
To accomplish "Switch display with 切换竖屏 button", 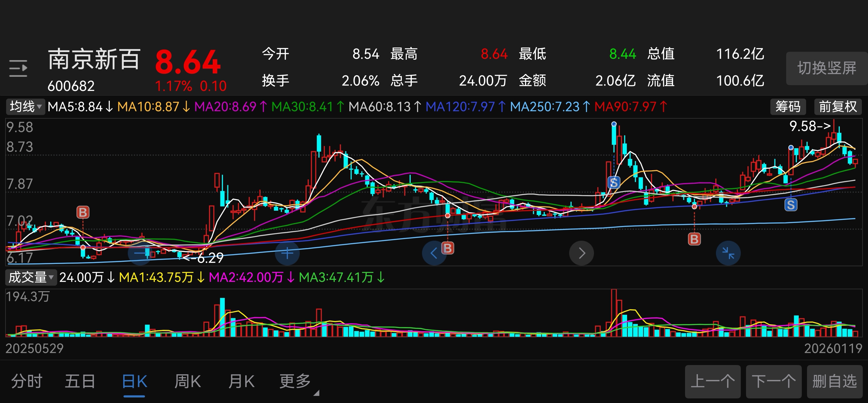I will (827, 68).
